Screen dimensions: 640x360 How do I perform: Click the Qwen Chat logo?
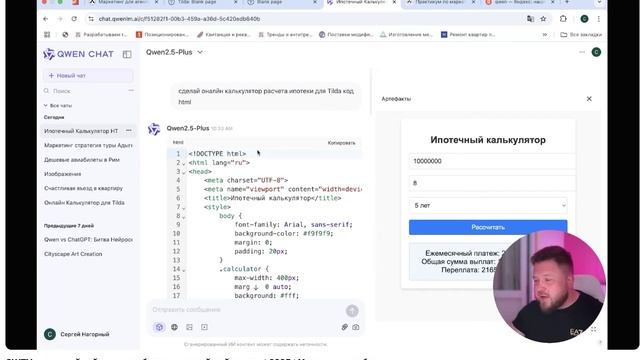[x=78, y=54]
